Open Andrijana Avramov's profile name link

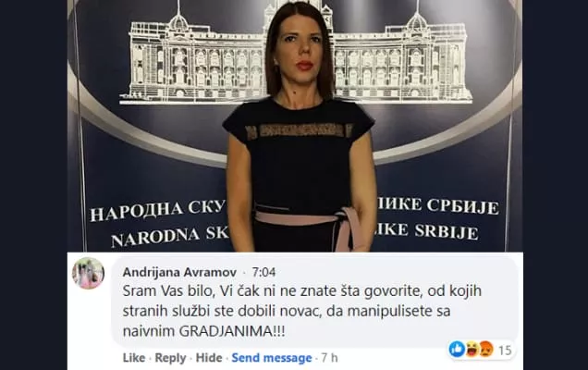179,272
